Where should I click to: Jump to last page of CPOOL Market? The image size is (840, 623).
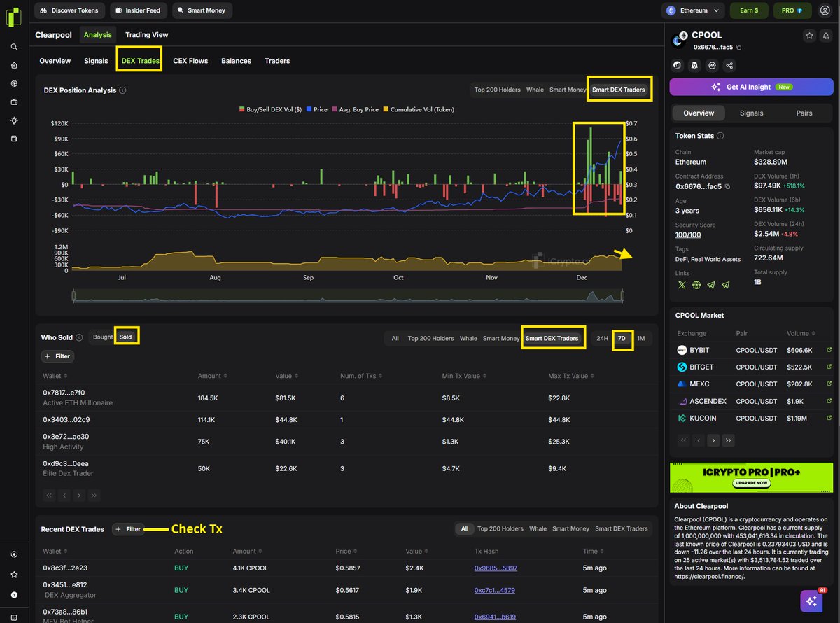729,440
